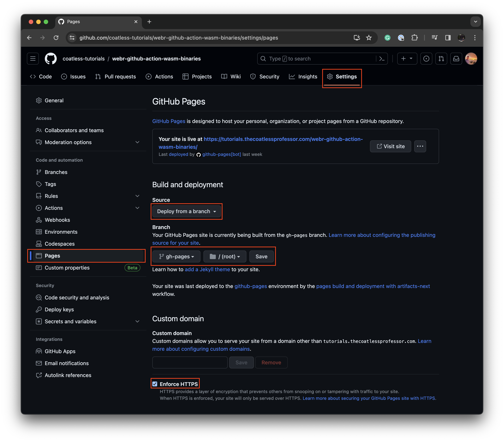Open the Deploy from a branch dropdown
The width and height of the screenshot is (504, 442).
tap(186, 211)
